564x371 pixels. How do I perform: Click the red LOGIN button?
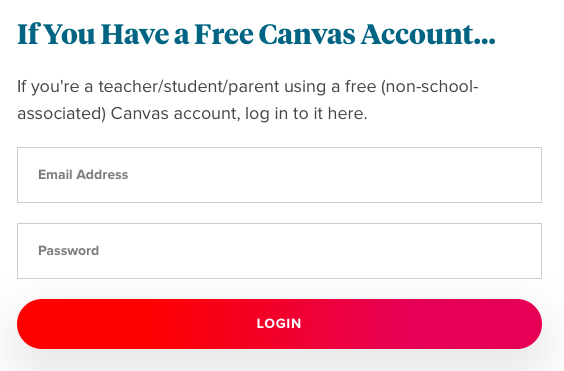tap(279, 324)
